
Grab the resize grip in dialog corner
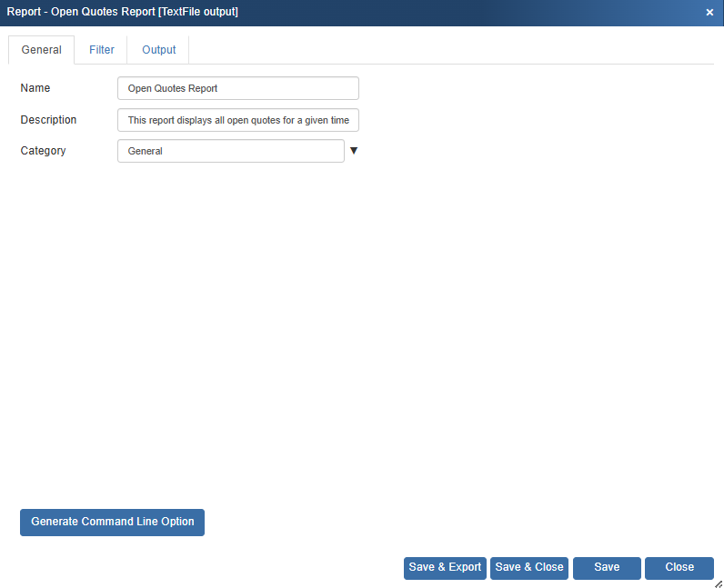point(718,583)
